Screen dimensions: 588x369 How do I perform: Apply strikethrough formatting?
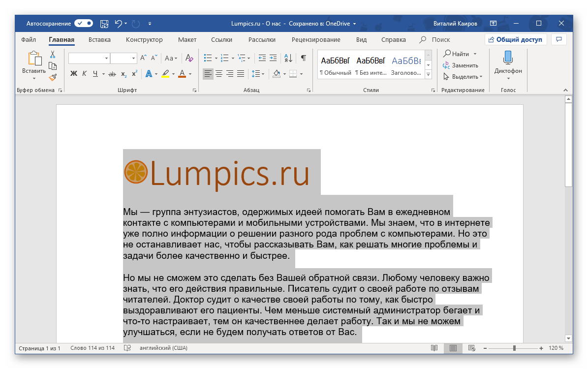point(112,74)
